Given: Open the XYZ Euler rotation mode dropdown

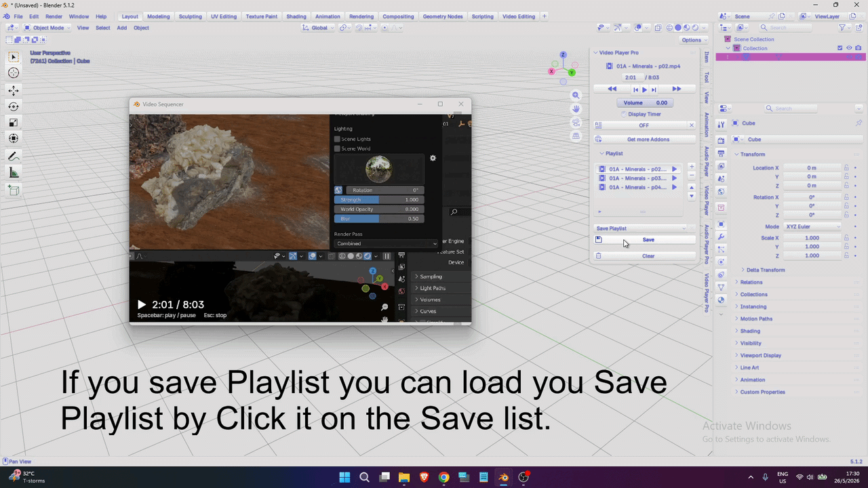Looking at the screenshot, I should tap(812, 226).
